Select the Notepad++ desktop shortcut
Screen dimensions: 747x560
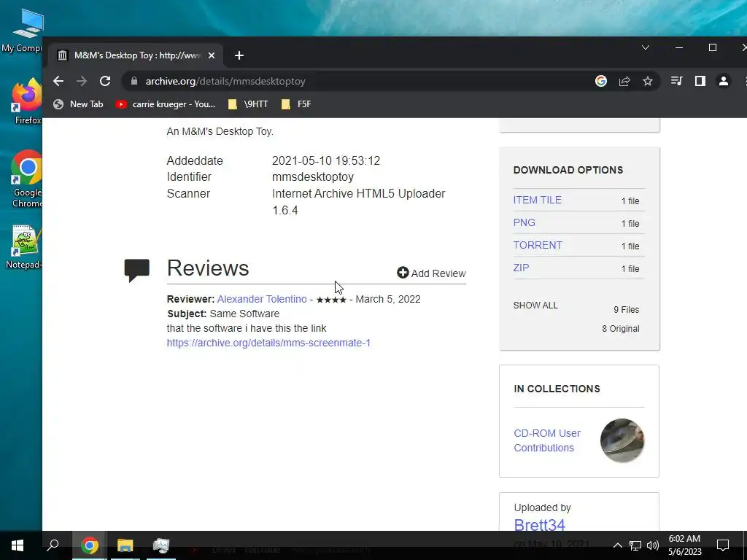(x=24, y=246)
